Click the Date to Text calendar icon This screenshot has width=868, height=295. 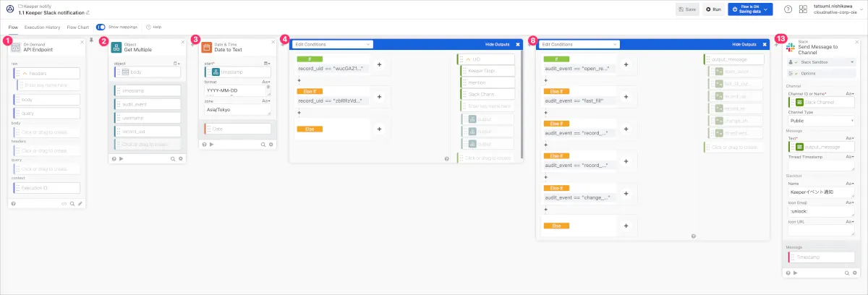click(x=207, y=48)
